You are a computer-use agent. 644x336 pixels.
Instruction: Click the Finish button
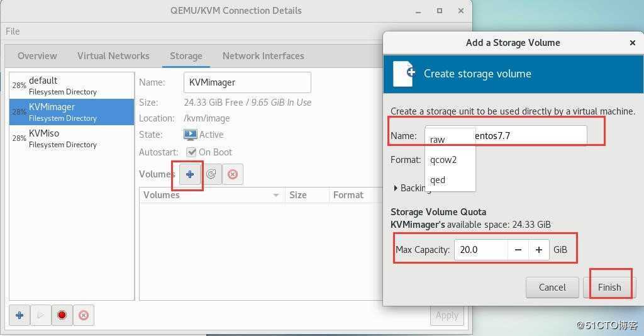coord(609,287)
